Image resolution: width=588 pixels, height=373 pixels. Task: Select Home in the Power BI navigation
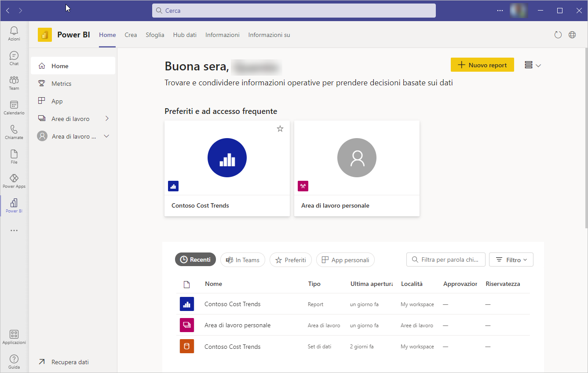point(73,66)
